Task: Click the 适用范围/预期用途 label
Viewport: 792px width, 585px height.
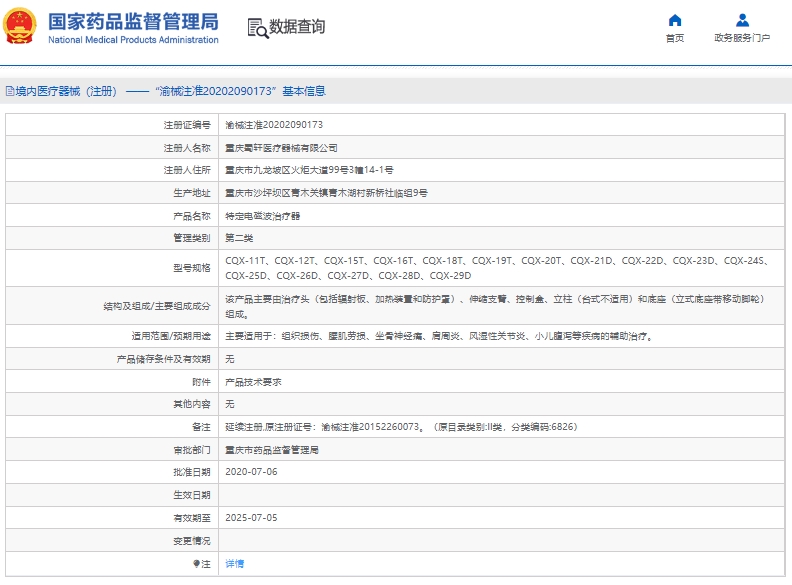Action: (x=171, y=336)
